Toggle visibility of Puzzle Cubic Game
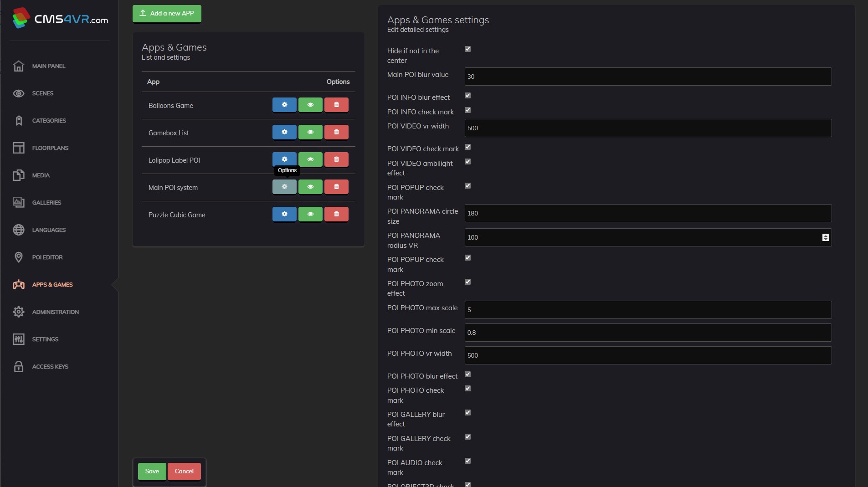 coord(310,214)
